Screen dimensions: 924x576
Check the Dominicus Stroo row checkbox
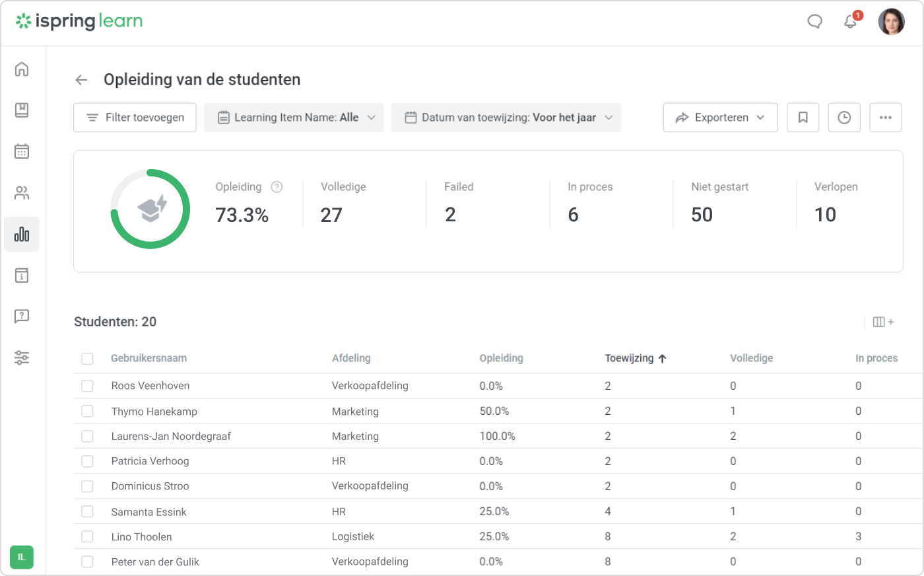[x=87, y=486]
